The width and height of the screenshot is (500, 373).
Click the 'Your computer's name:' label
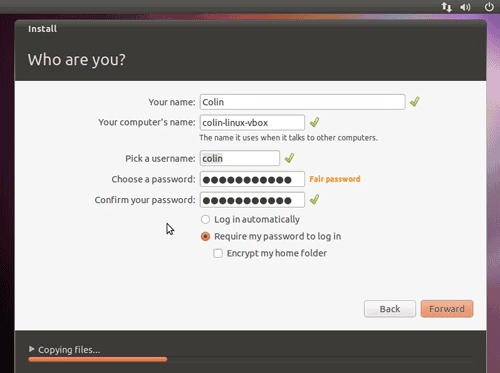pyautogui.click(x=147, y=122)
